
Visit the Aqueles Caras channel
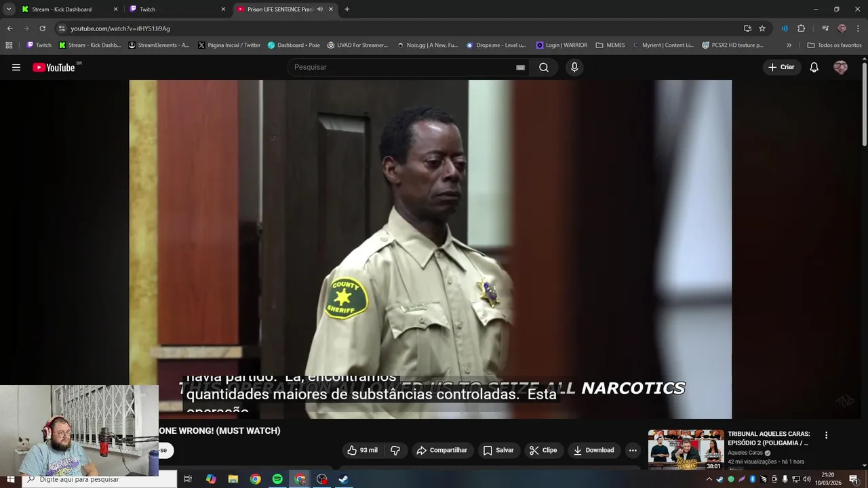(x=745, y=453)
